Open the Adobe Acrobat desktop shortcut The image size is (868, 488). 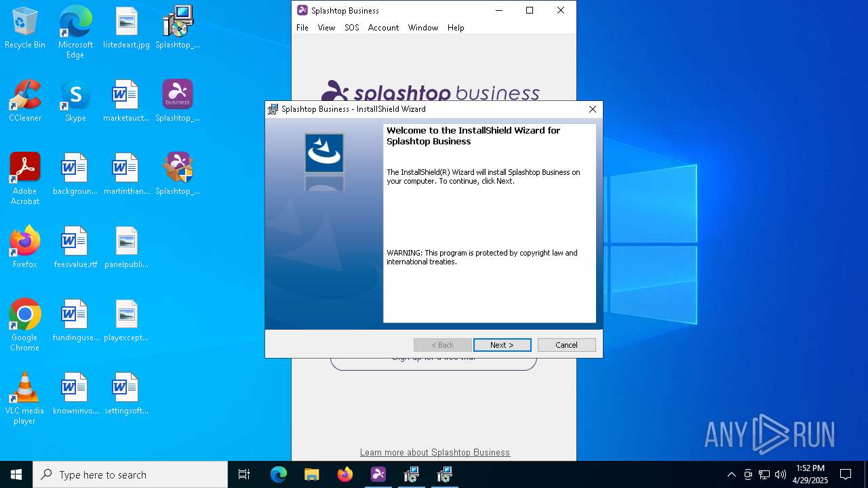25,179
